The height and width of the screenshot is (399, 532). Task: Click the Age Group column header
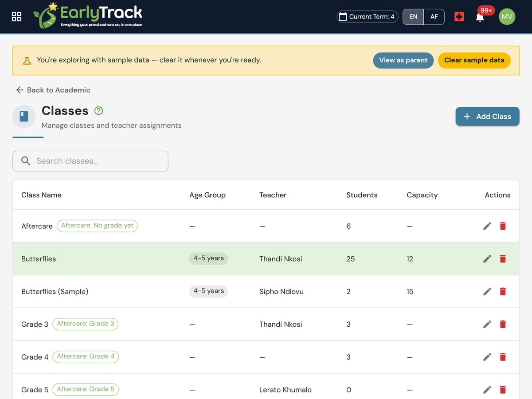(207, 195)
